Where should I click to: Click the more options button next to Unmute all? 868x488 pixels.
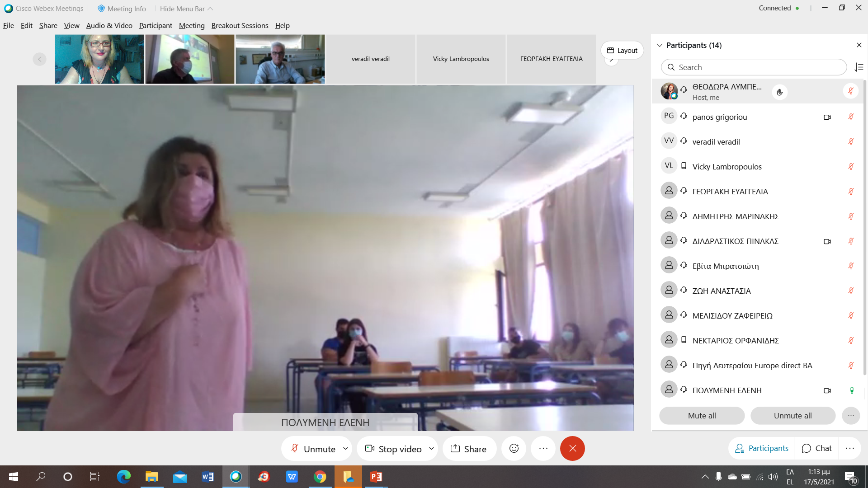[851, 416]
